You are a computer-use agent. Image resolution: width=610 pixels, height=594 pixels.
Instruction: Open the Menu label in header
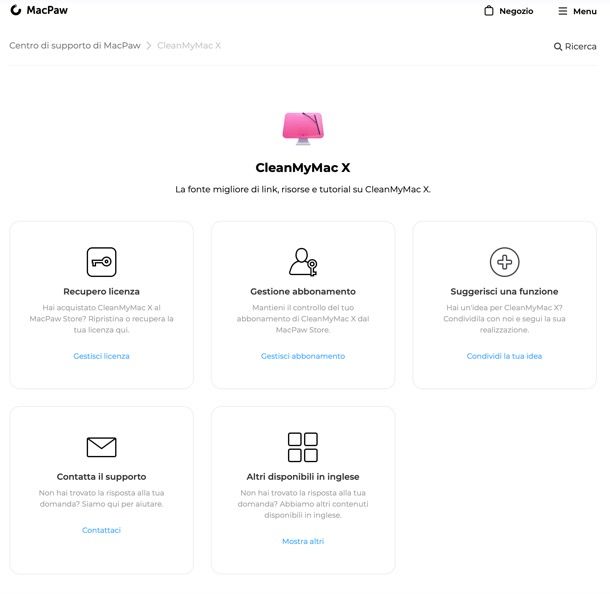pos(585,11)
